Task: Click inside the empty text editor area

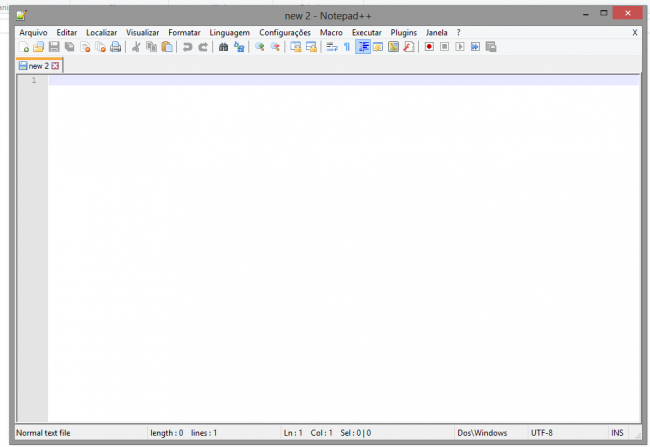Action: (x=344, y=249)
